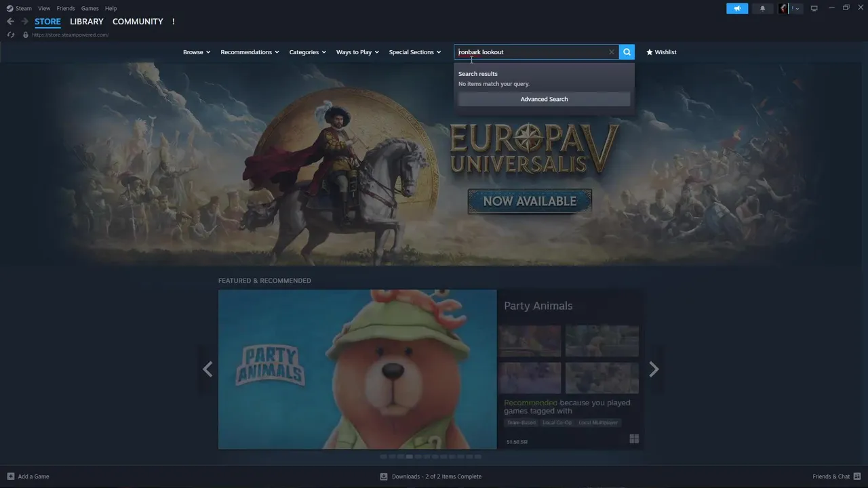Go back with the left arrow
The width and height of the screenshot is (868, 488).
click(x=10, y=22)
